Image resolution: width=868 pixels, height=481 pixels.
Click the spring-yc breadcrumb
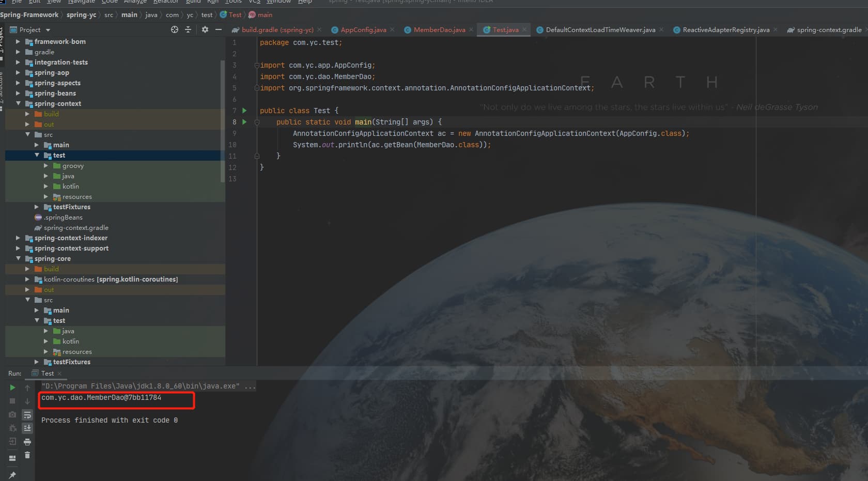(x=81, y=15)
